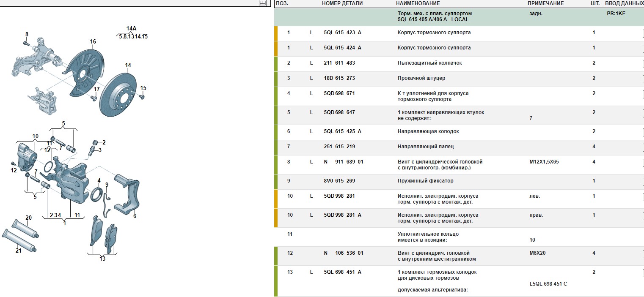The width and height of the screenshot is (644, 297).
Task: Click the НАИМЕНОВАНИЕ column header
Action: click(418, 3)
